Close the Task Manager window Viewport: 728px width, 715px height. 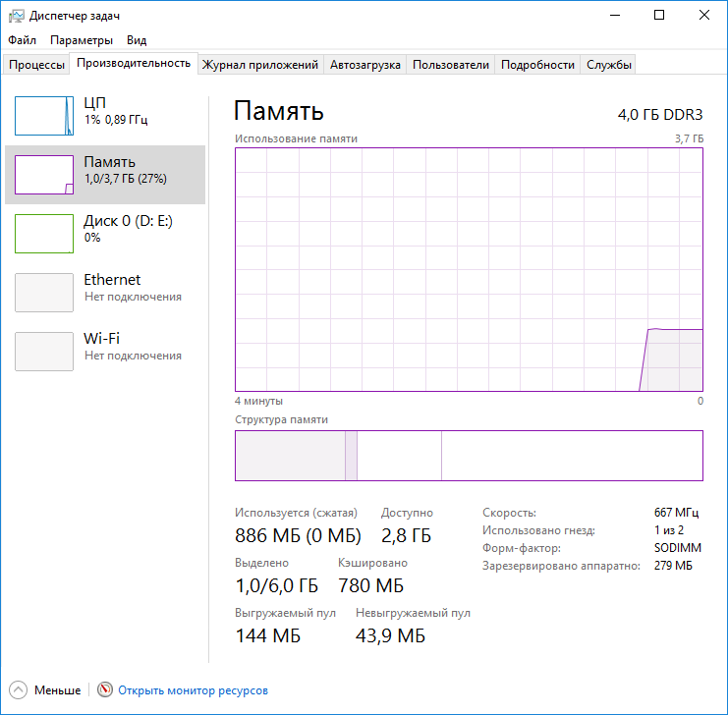click(x=703, y=16)
